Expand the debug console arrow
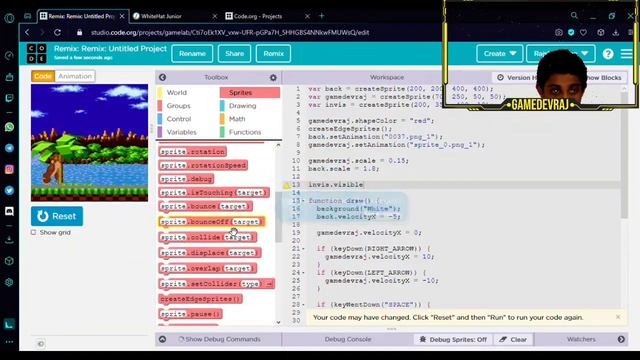 point(162,339)
